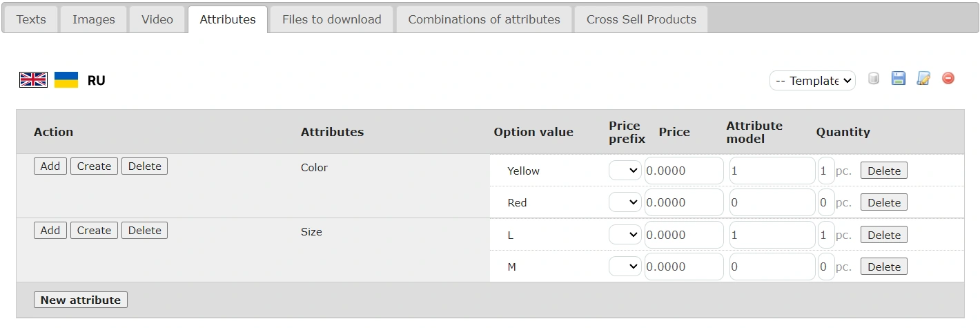Screen dimensions: 980x328
Task: Open the Template dropdown
Action: [x=812, y=81]
